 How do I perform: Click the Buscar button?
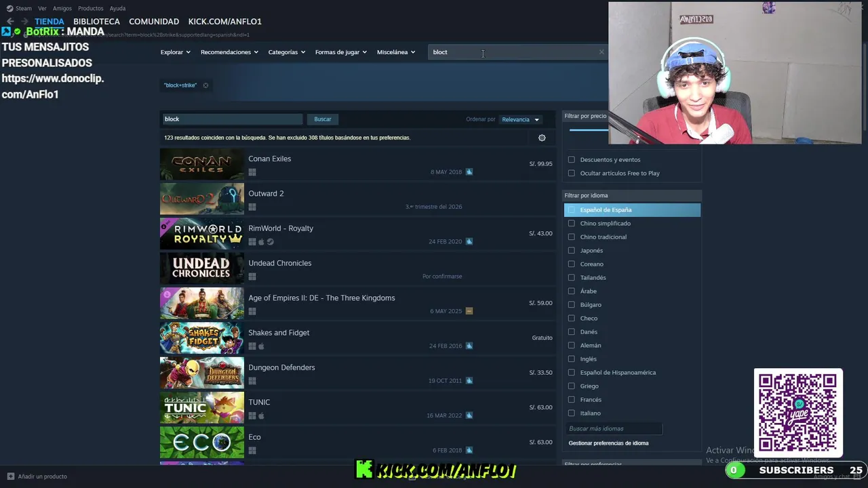click(323, 119)
